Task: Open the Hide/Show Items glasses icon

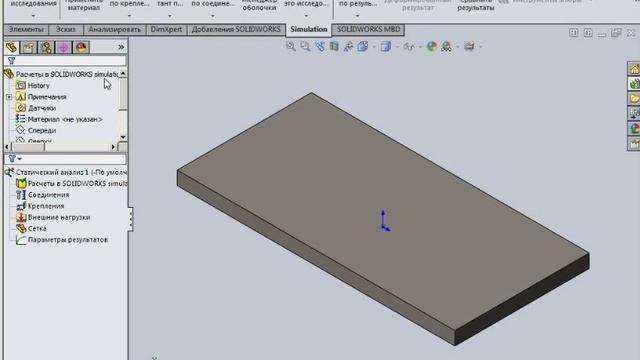Action: 409,47
